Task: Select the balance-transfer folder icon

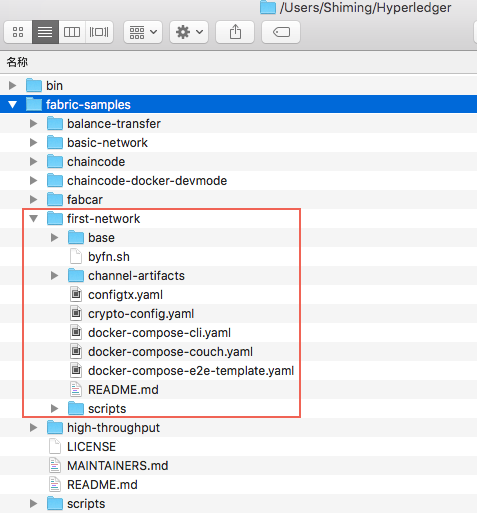Action: [x=55, y=123]
